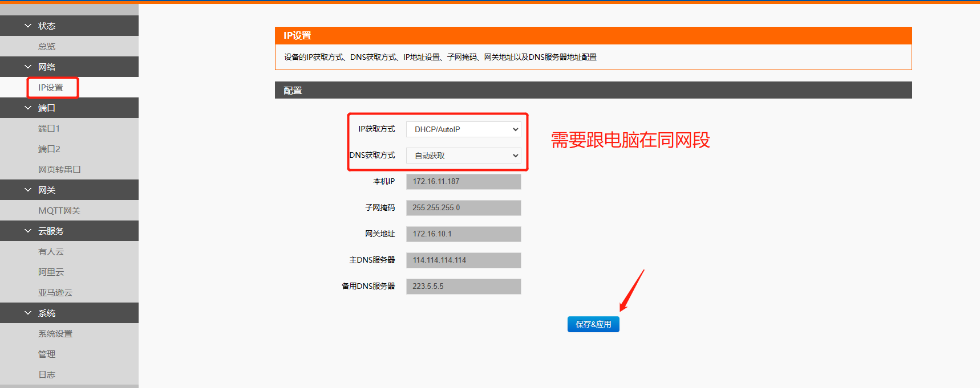980x388 pixels.
Task: Open the 总览 overview page
Action: pyautogui.click(x=47, y=47)
